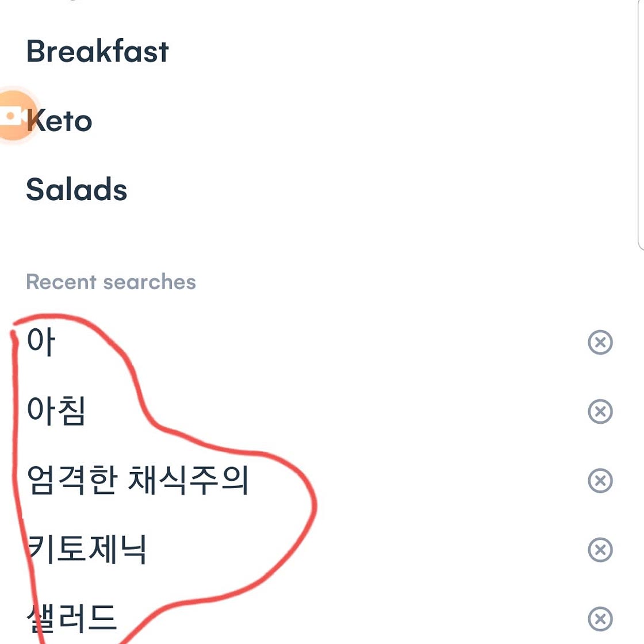Click blank area right of Breakfast
Image resolution: width=644 pixels, height=644 pixels.
[374, 52]
